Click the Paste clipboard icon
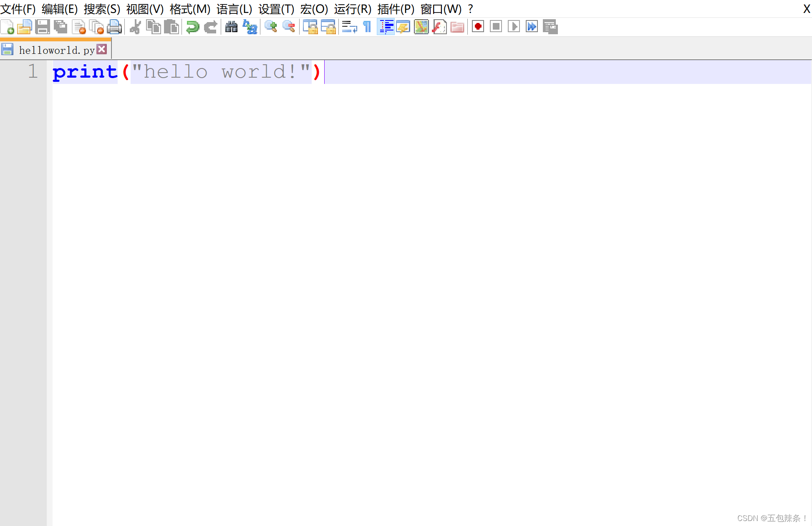This screenshot has width=812, height=526. pyautogui.click(x=171, y=27)
